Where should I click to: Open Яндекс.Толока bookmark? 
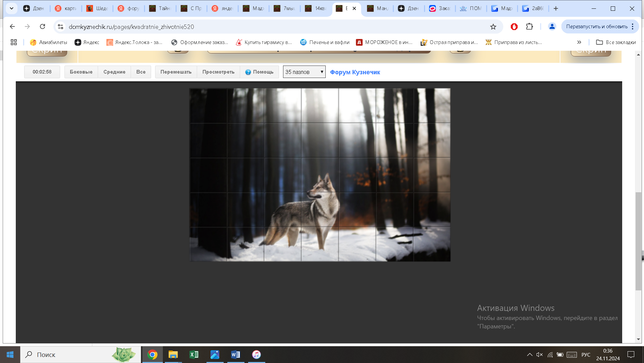[134, 42]
